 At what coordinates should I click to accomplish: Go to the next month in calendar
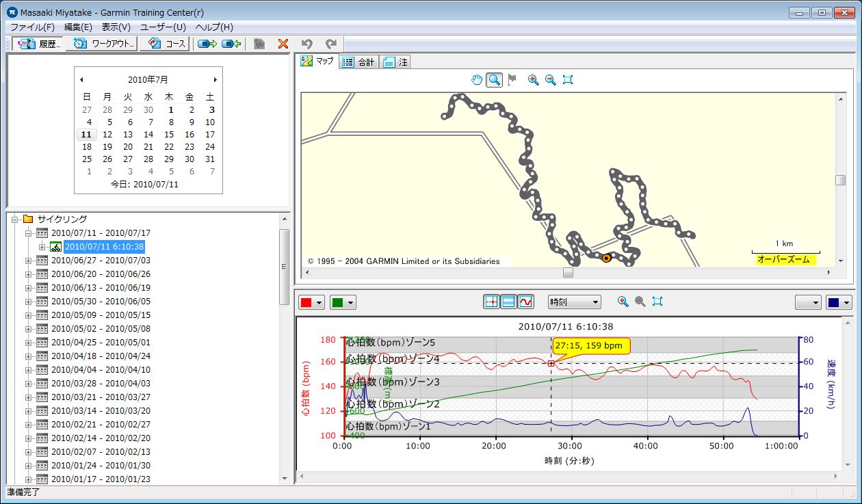point(215,79)
